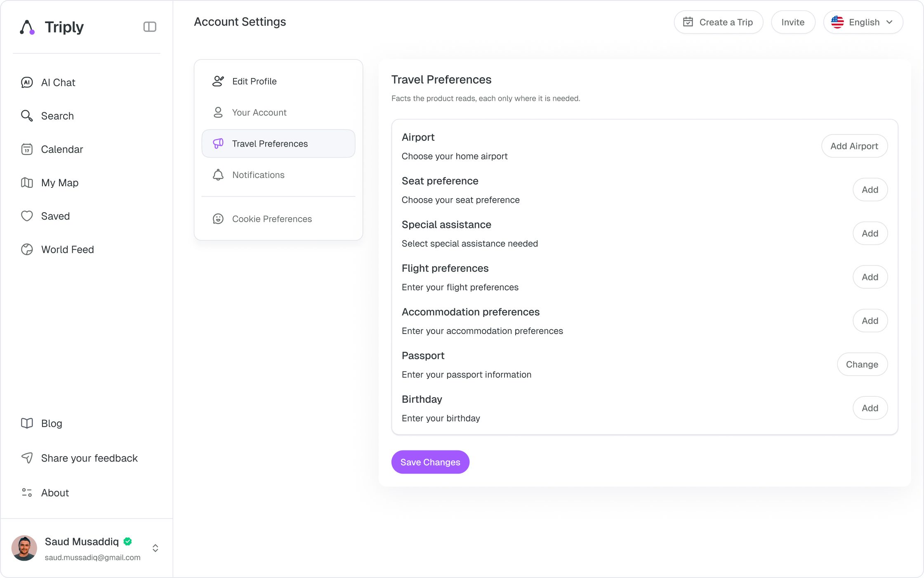Add a seat preference
Image resolution: width=924 pixels, height=578 pixels.
pos(870,190)
